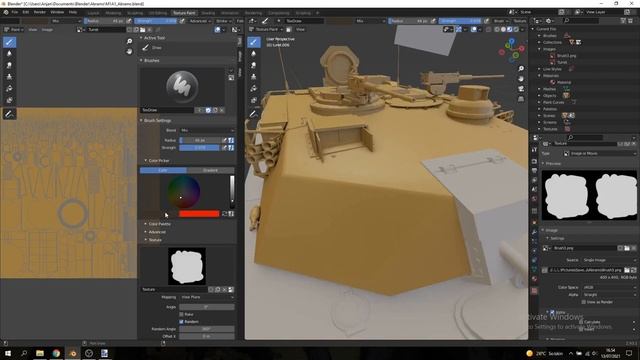This screenshot has width=640, height=360.
Task: Click the zoom icon in the 3D viewport
Action: (521, 69)
